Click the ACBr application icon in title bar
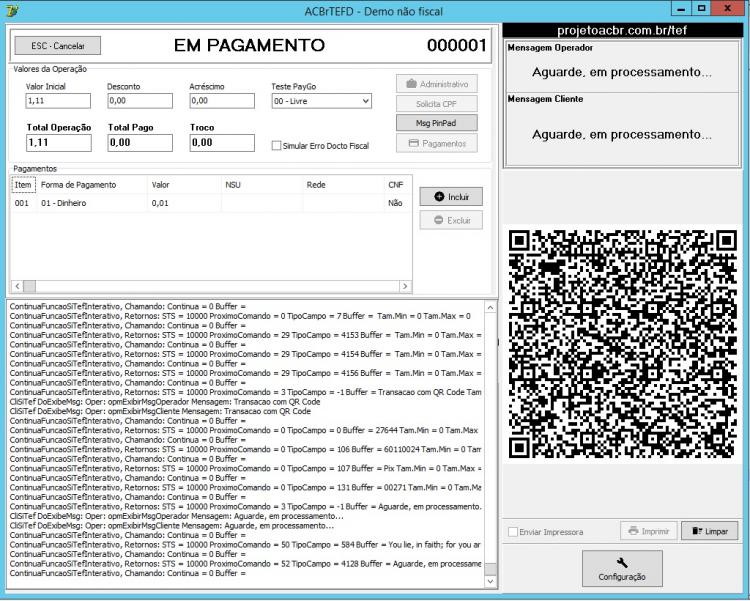This screenshot has height=601, width=750. (x=11, y=11)
